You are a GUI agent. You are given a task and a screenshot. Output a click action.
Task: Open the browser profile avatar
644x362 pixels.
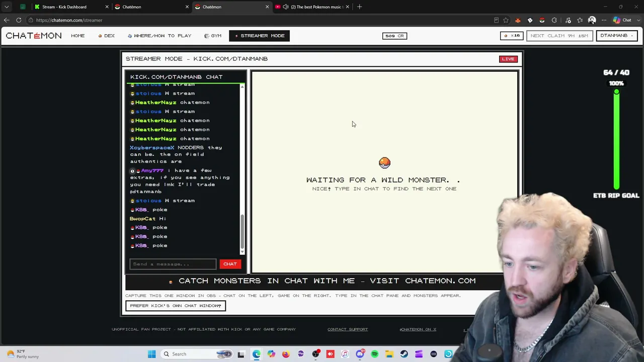[592, 20]
